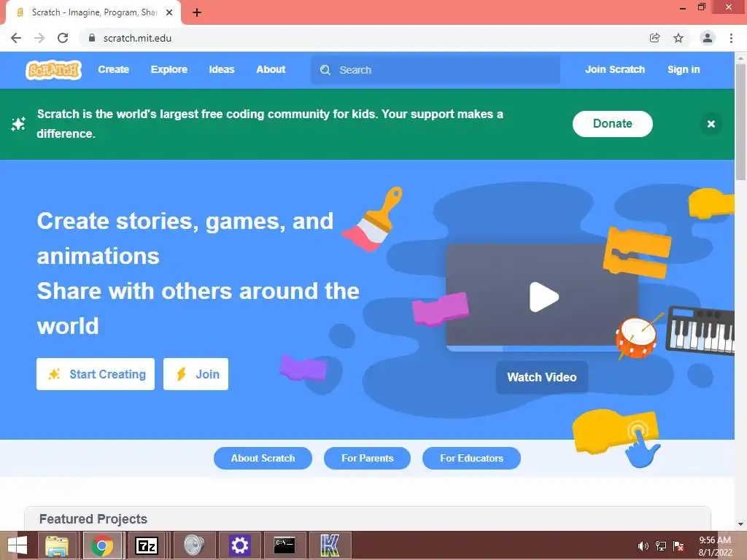Click the Action Center flag icon
This screenshot has width=747, height=560.
click(678, 546)
